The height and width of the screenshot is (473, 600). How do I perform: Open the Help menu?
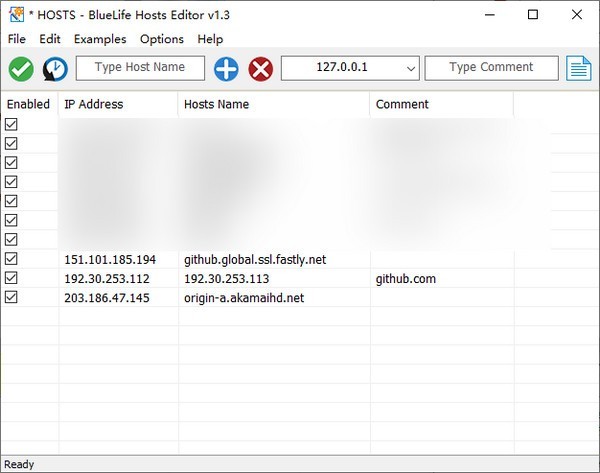210,39
